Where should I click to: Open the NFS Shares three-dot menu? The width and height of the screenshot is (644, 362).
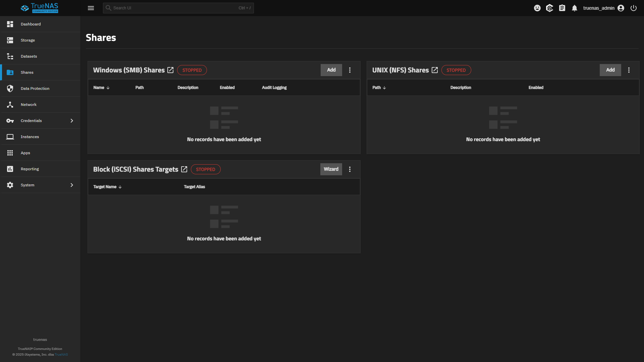click(629, 70)
